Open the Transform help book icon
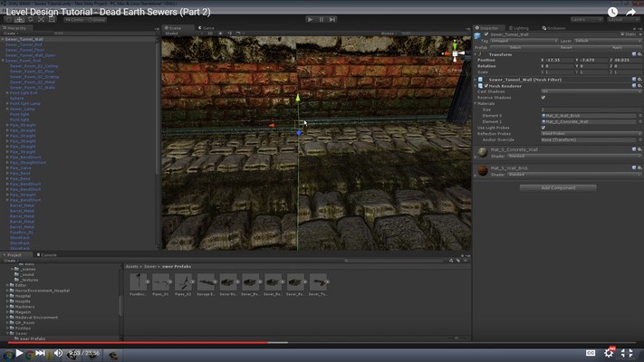Image resolution: width=644 pixels, height=362 pixels. click(x=634, y=54)
